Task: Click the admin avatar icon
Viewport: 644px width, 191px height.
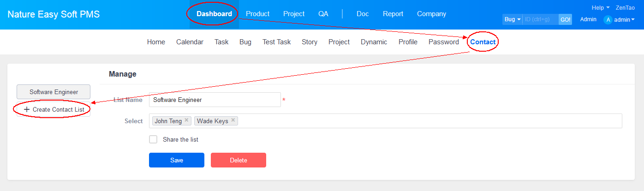Action: (x=608, y=19)
